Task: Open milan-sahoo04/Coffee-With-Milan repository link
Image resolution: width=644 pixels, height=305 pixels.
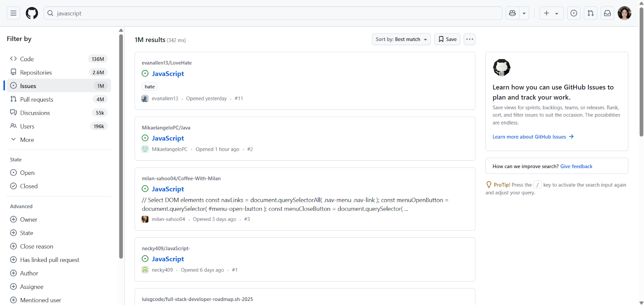Action: [x=181, y=178]
